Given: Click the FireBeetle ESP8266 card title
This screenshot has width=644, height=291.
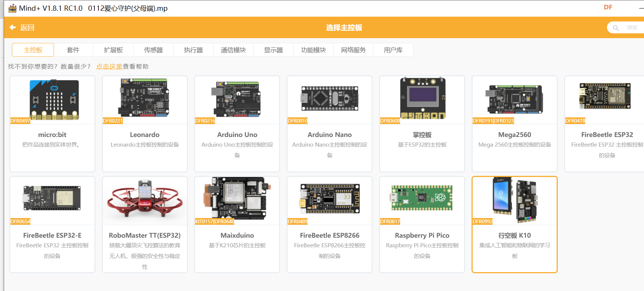Looking at the screenshot, I should pyautogui.click(x=330, y=235).
